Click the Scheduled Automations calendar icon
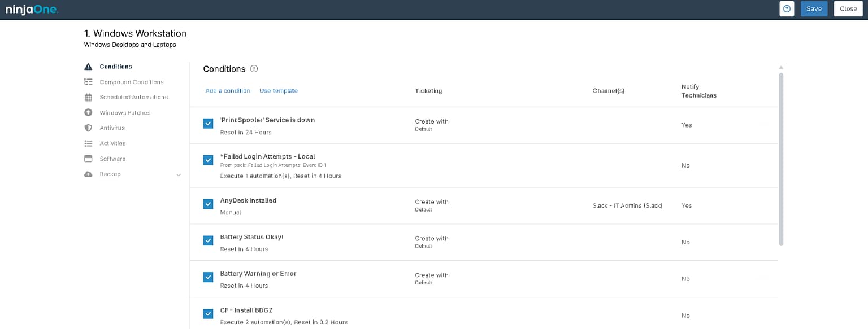 [x=88, y=97]
